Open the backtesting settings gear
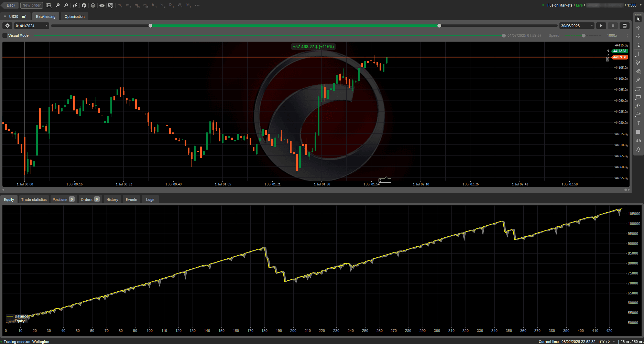The height and width of the screenshot is (344, 644). (7, 25)
